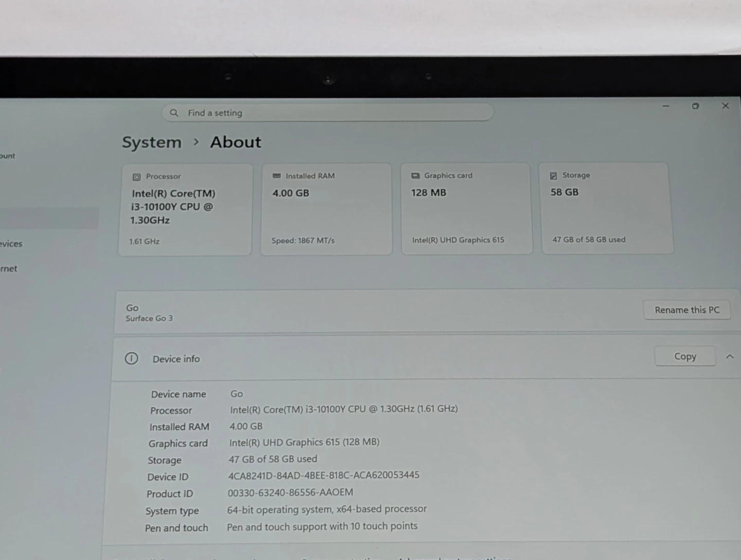Click the Storage drive icon
This screenshot has height=560, width=741.
tap(553, 176)
